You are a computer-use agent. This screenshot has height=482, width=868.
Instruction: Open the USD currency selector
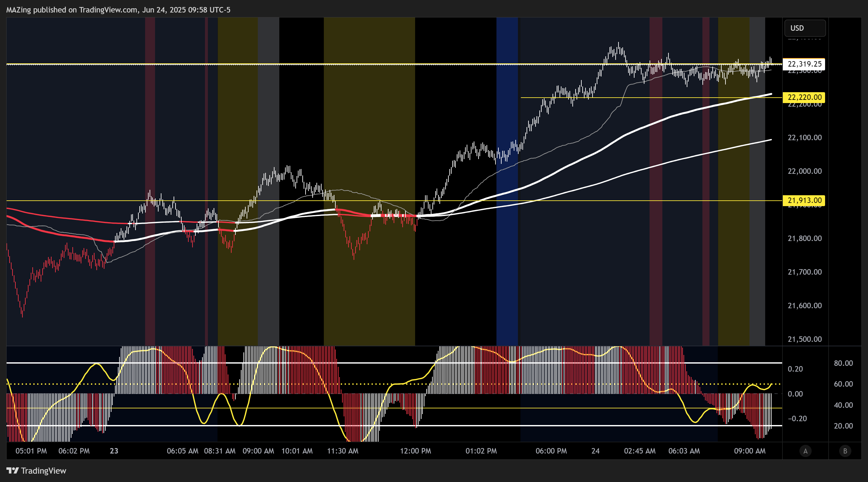tap(805, 28)
